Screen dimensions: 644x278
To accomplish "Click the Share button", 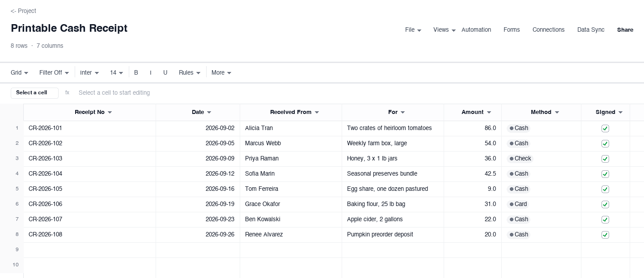I will (x=625, y=30).
